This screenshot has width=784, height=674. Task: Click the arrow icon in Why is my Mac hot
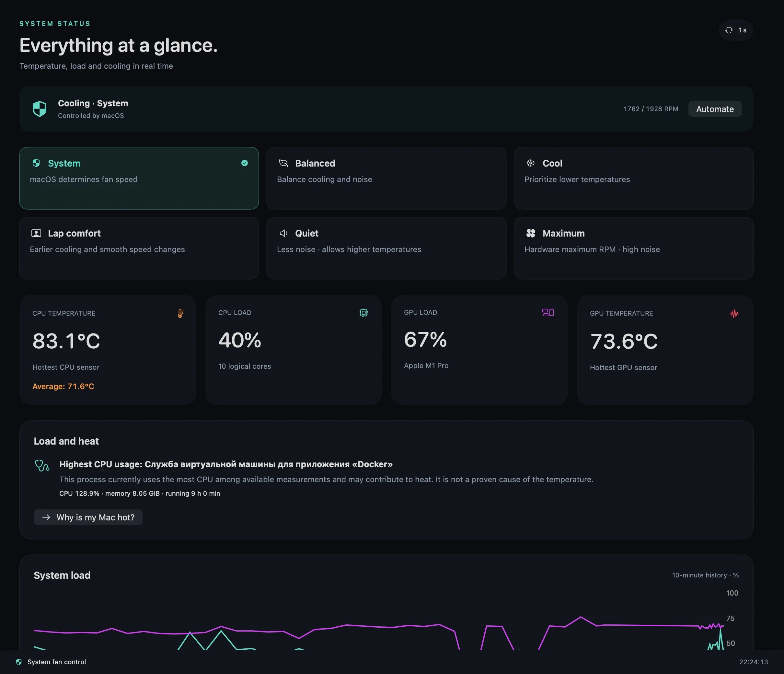46,517
